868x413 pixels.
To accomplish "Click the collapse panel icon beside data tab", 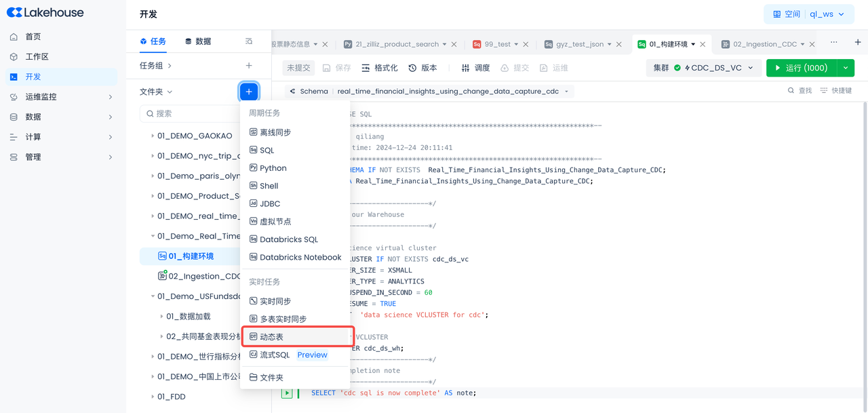I will point(249,41).
